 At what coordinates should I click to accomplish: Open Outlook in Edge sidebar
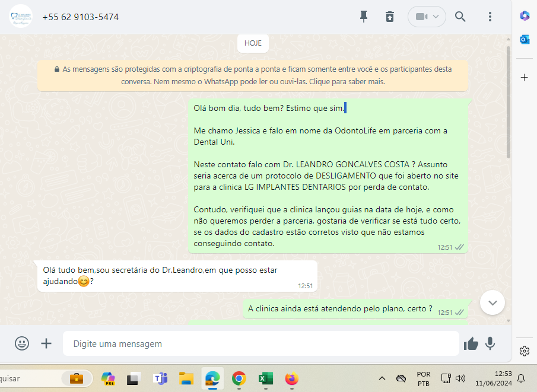point(525,40)
